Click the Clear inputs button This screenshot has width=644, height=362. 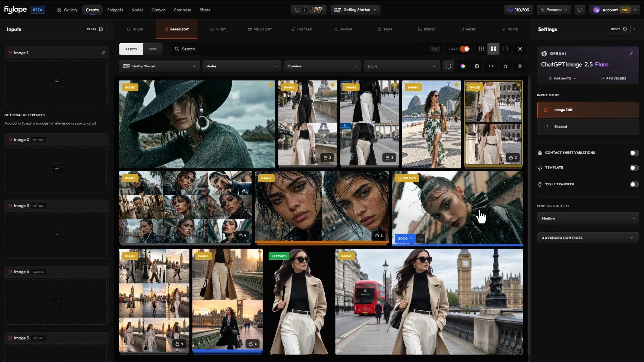point(95,29)
